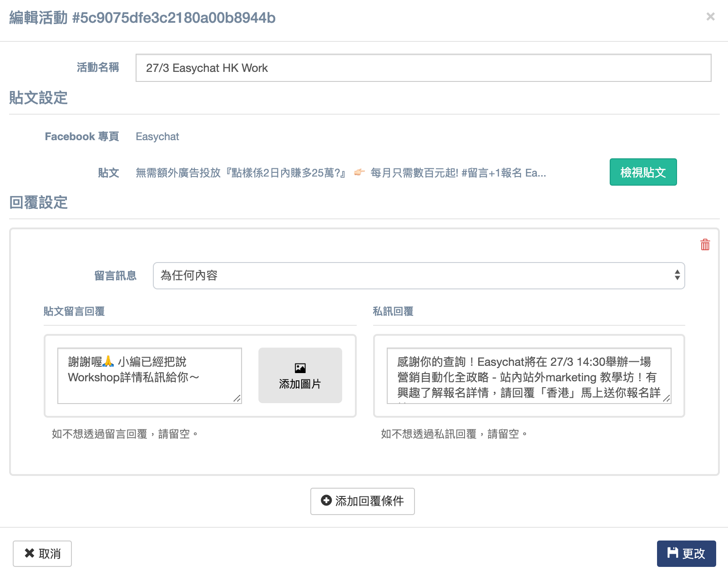Click hint 如不想透過私訊回覆，請留空
Screen dimensions: 728x576
coord(455,434)
